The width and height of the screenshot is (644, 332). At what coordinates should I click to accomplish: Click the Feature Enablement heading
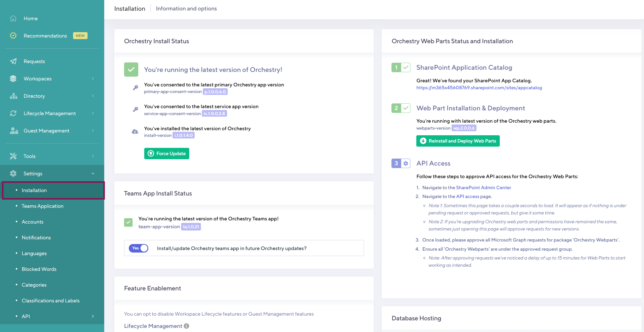coord(152,288)
